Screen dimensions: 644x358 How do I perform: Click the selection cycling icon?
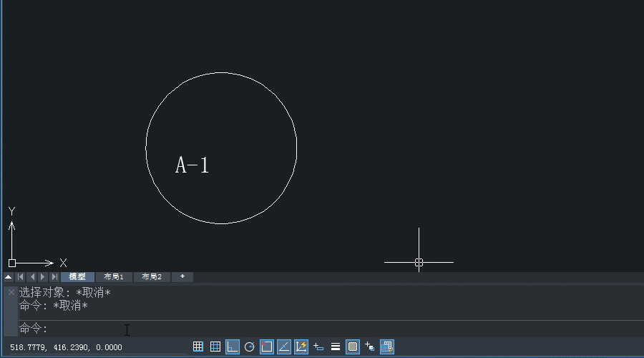pos(370,347)
